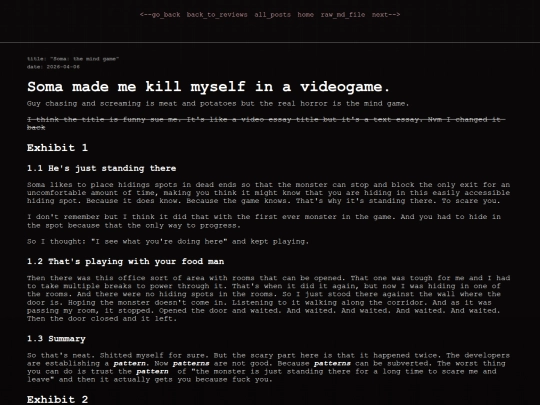The width and height of the screenshot is (540, 405).
Task: Click the <--go_back link
Action: coord(160,15)
